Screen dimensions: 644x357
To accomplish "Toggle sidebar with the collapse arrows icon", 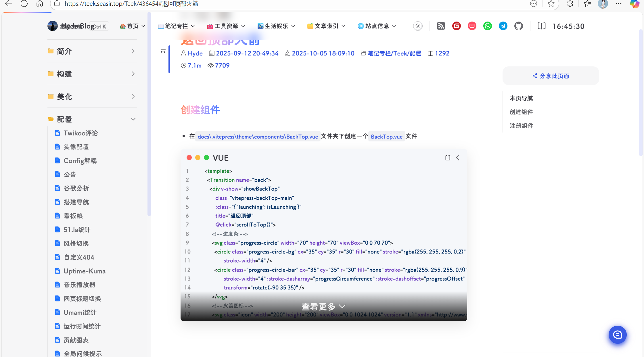I will tap(163, 52).
